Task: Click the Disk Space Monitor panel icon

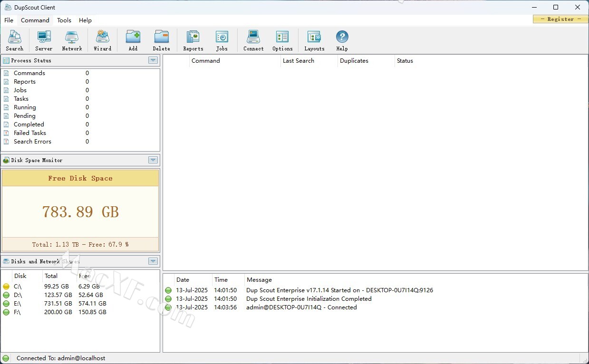Action: tap(6, 160)
